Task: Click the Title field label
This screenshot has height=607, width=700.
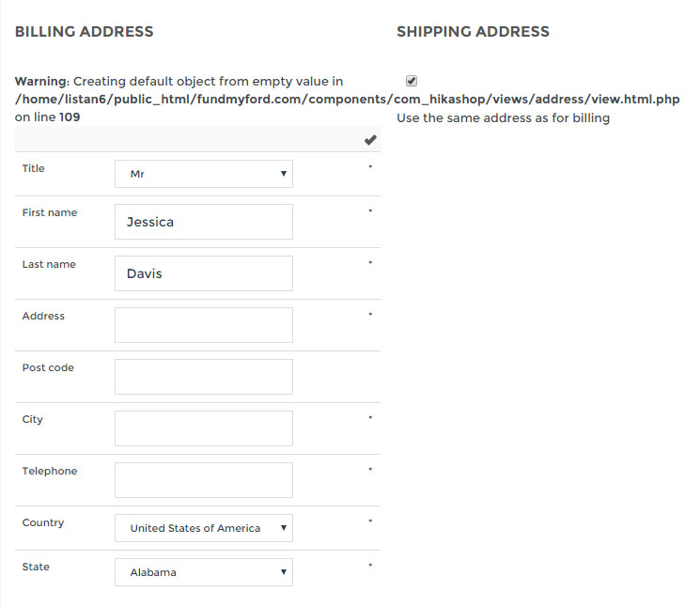Action: (x=34, y=169)
